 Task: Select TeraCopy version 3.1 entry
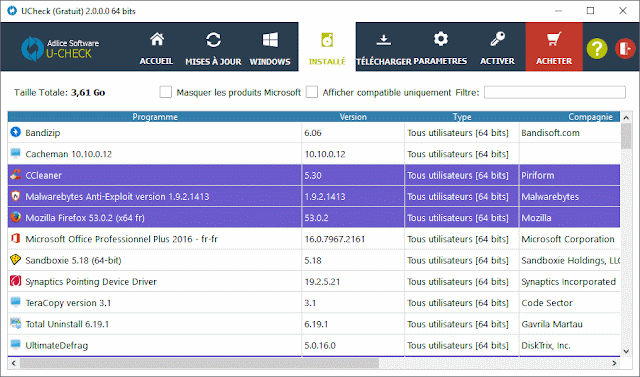point(68,303)
